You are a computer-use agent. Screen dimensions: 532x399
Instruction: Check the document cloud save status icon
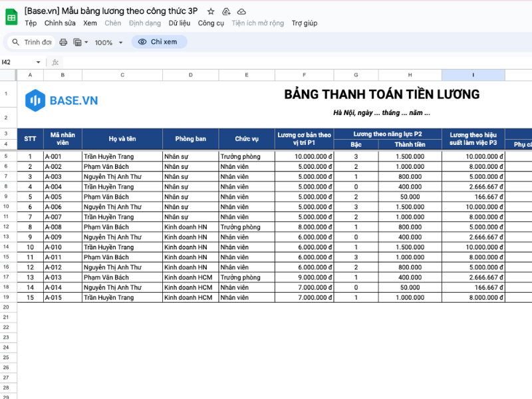241,11
